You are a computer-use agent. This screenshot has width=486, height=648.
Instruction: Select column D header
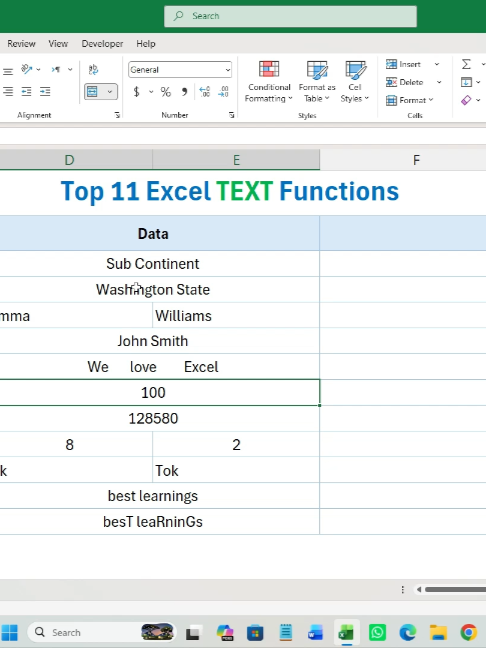click(76, 160)
